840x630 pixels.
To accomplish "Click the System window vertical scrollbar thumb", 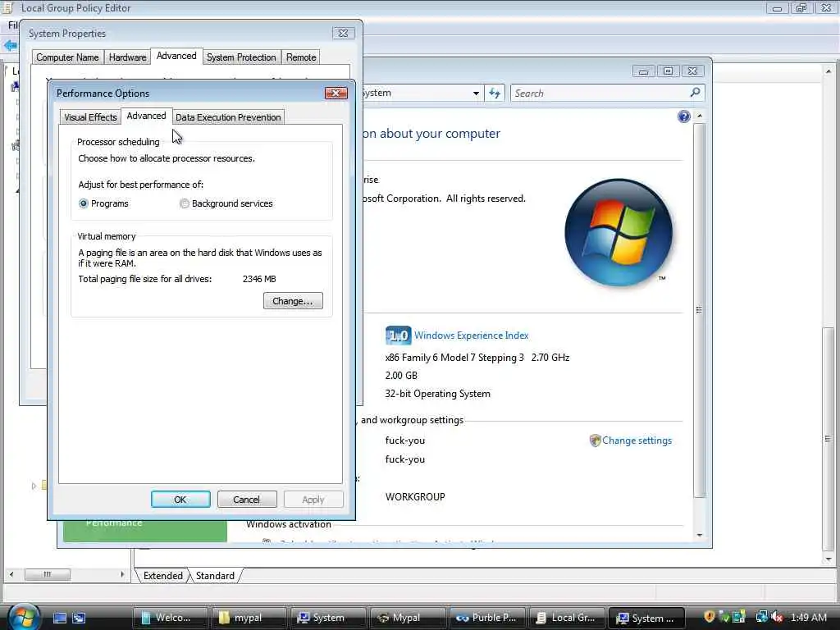I will point(699,309).
